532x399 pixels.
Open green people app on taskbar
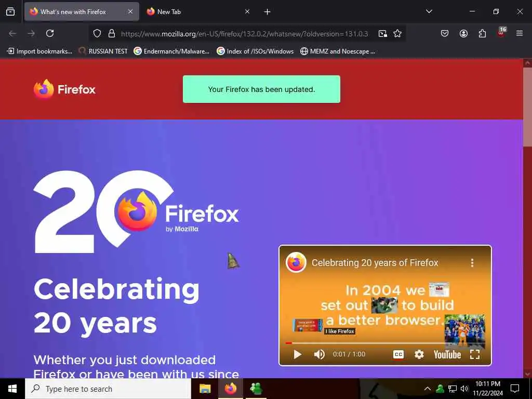tap(256, 389)
